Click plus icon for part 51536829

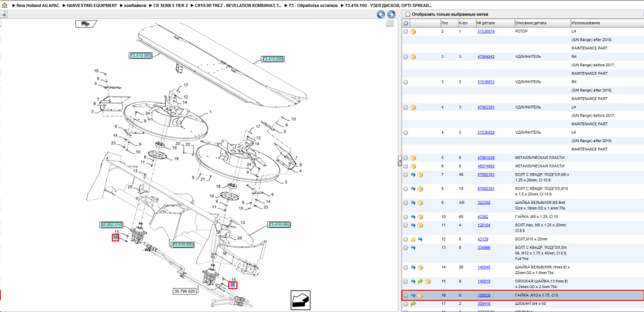click(406, 133)
